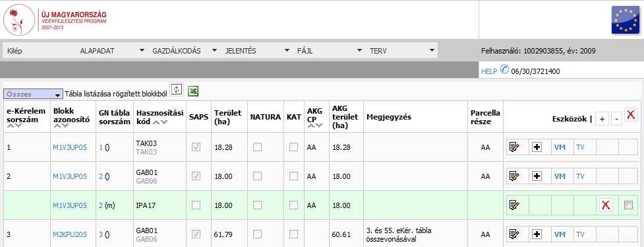Sort Hasznosítási kód column with arrows
The width and height of the screenshot is (644, 247).
pos(160,122)
